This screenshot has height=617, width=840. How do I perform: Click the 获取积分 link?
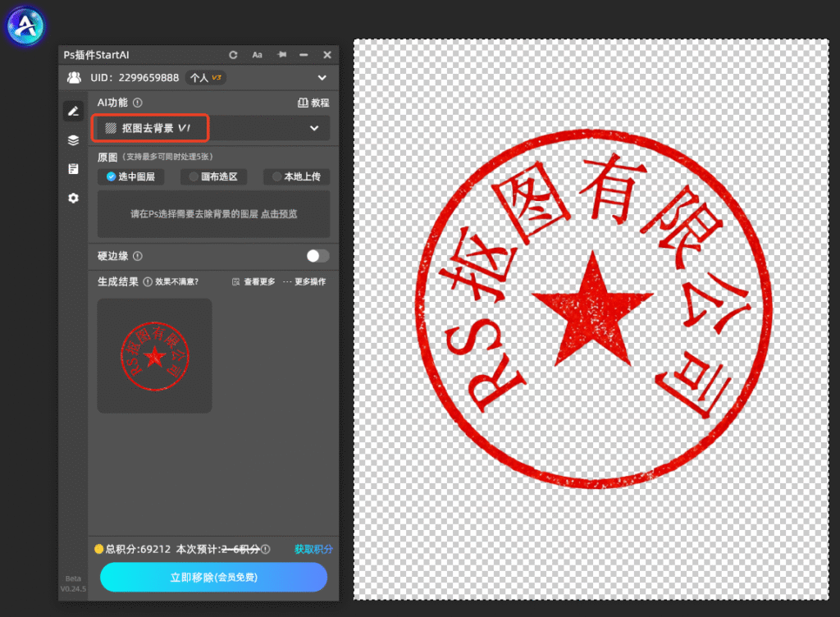[313, 549]
